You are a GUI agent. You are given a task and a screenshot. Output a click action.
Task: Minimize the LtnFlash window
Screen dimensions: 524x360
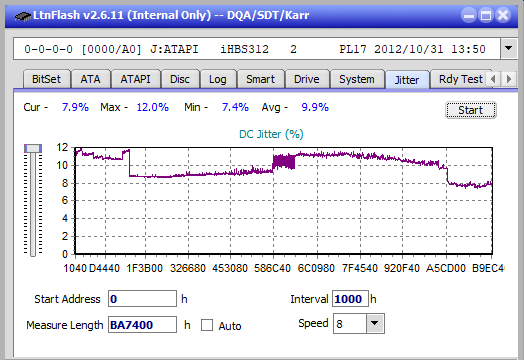(x=469, y=15)
